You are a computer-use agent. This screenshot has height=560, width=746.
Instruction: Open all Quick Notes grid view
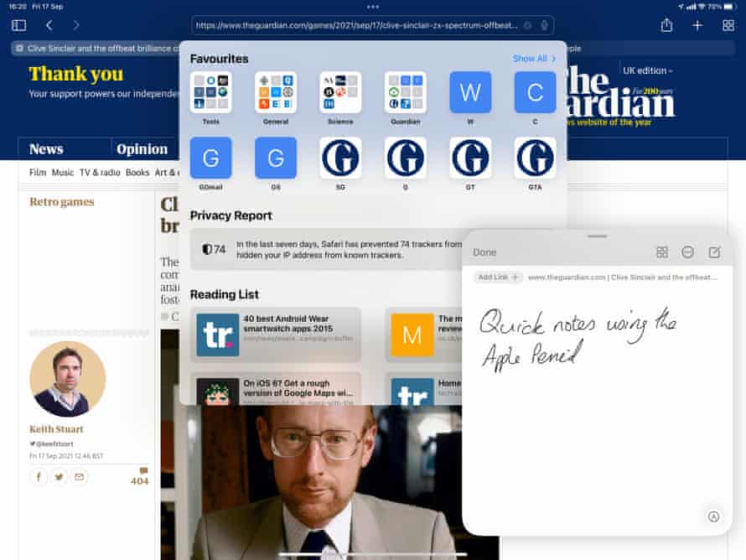tap(661, 252)
